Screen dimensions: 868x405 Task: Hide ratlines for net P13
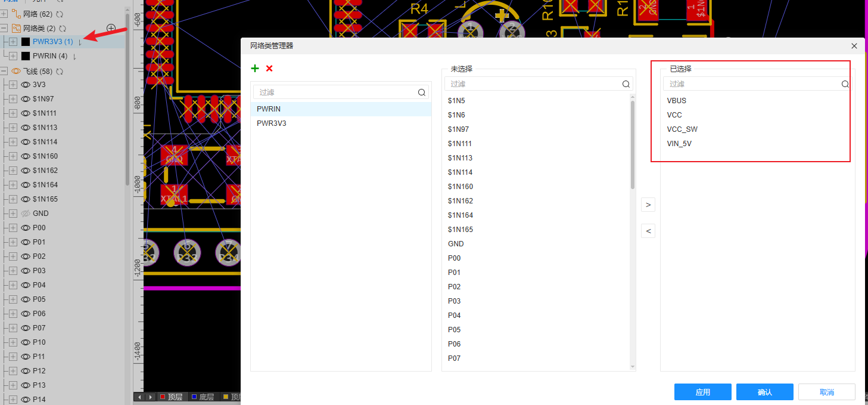pyautogui.click(x=26, y=385)
